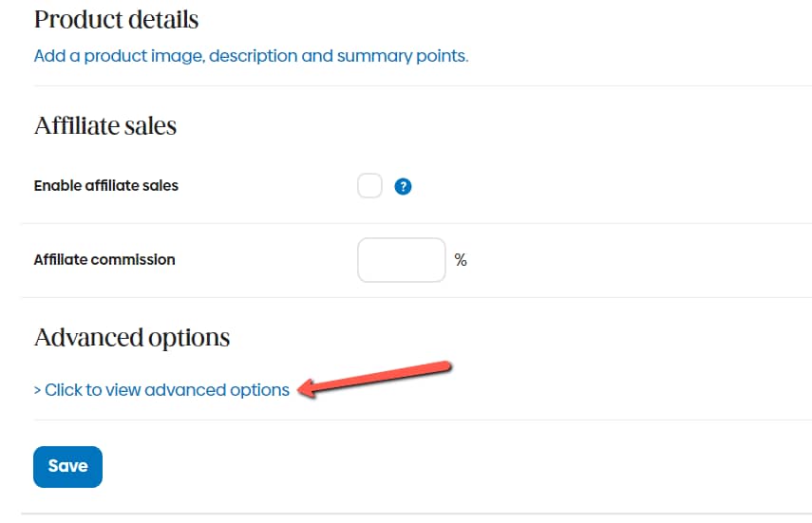This screenshot has width=812, height=523.
Task: Click the chevron before advanced options link
Action: [37, 390]
